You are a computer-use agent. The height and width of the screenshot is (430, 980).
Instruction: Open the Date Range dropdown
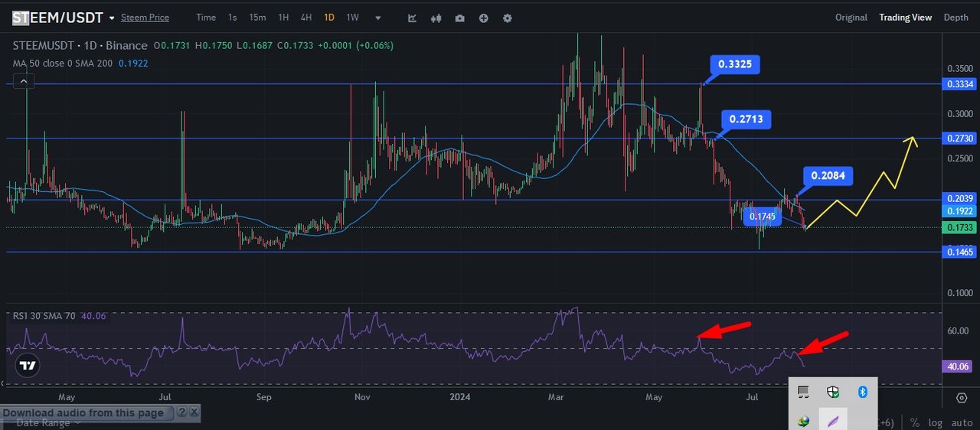(47, 422)
